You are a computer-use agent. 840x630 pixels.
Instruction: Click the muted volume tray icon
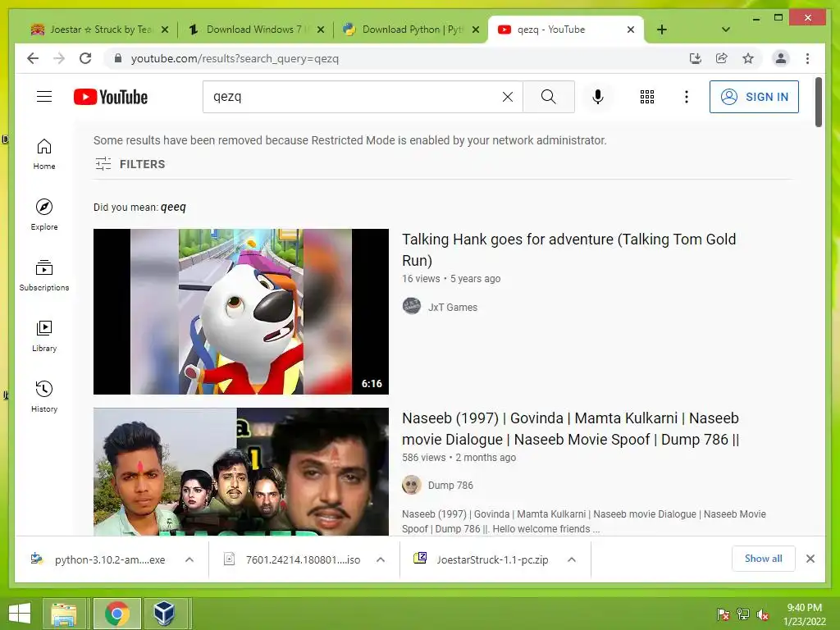pos(763,614)
